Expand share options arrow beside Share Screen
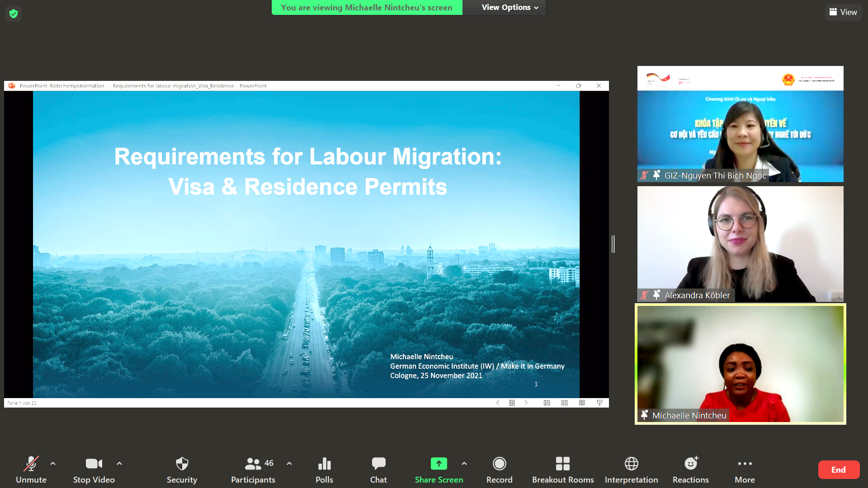868x488 pixels. (464, 464)
